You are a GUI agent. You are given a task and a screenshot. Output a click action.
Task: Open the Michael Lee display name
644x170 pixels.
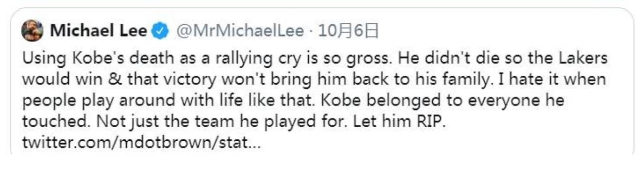coord(98,31)
